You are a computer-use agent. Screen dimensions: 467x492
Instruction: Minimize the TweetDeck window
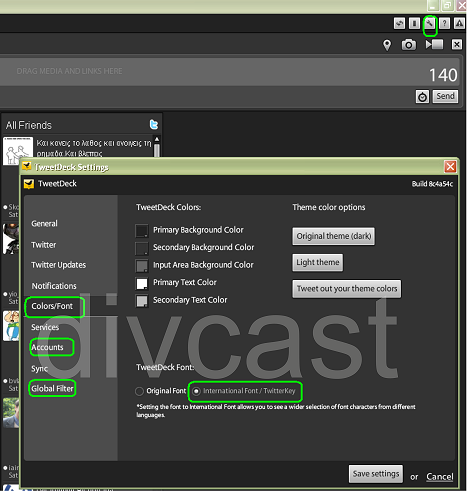click(433, 5)
